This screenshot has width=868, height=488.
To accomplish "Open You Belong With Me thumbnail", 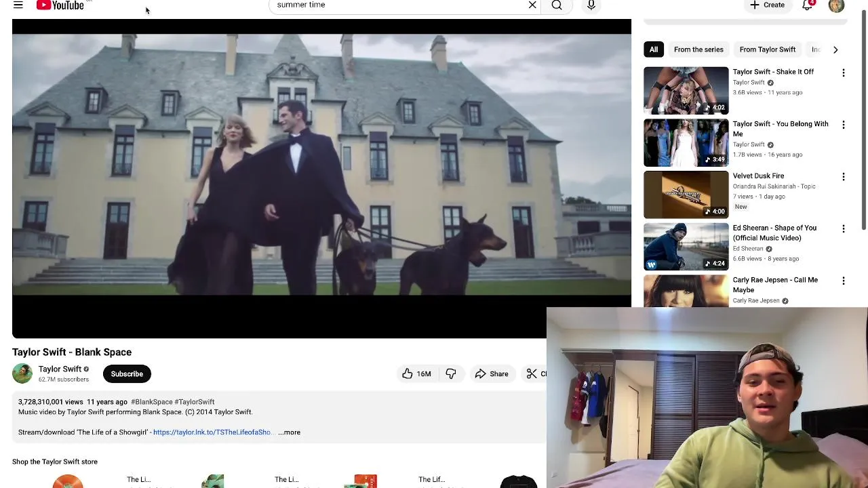I will 686,142.
